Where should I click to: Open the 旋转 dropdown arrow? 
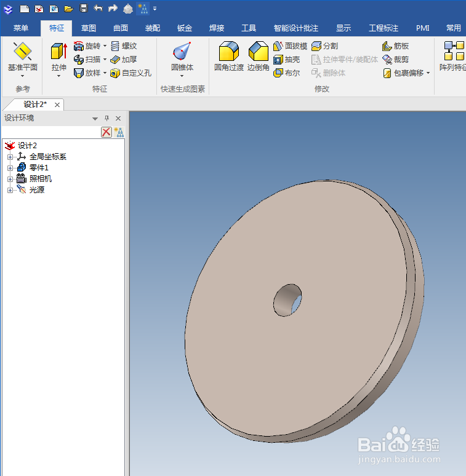pyautogui.click(x=105, y=46)
